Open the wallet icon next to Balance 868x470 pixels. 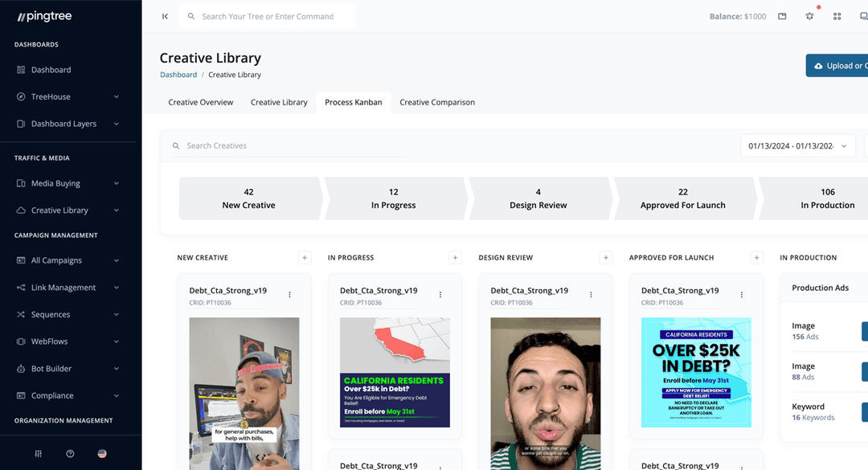(782, 16)
